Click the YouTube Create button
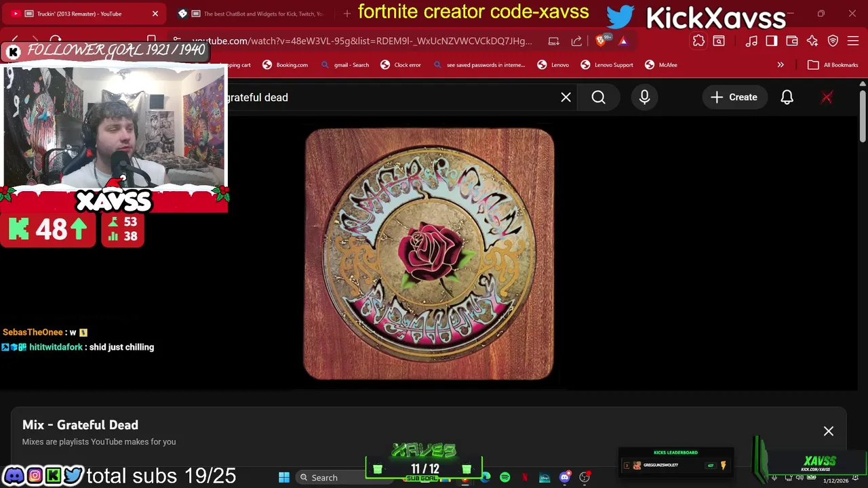868x488 pixels. (734, 98)
